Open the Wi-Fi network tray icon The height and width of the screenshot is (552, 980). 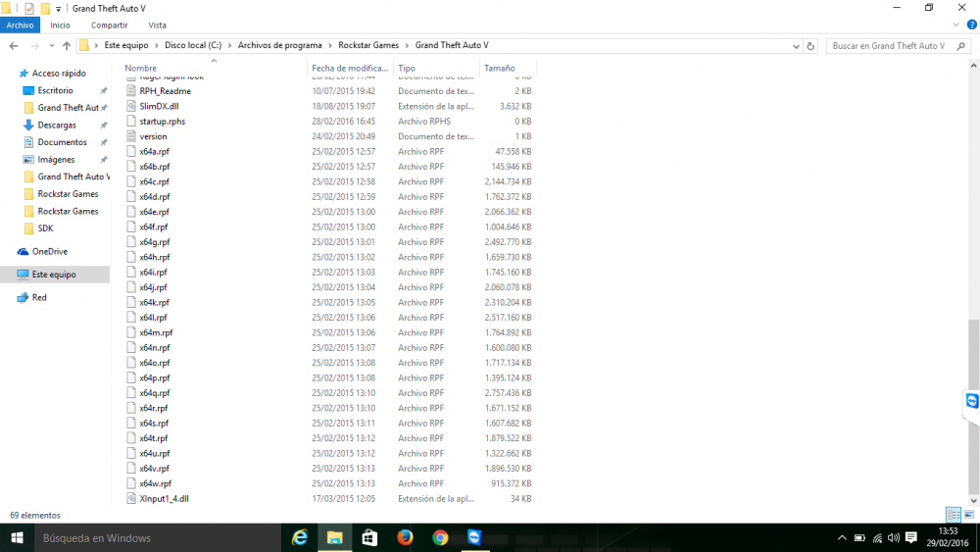(877, 537)
